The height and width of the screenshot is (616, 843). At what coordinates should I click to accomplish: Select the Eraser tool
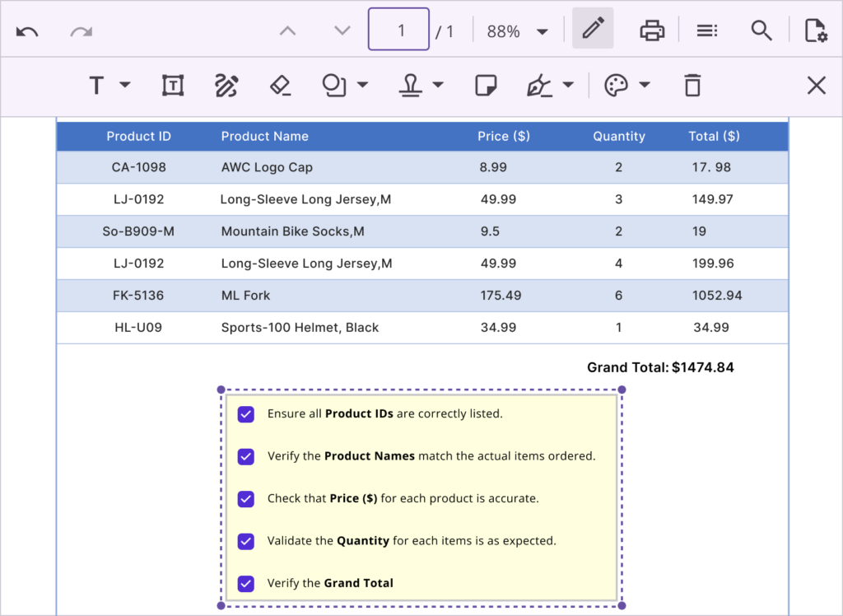280,85
